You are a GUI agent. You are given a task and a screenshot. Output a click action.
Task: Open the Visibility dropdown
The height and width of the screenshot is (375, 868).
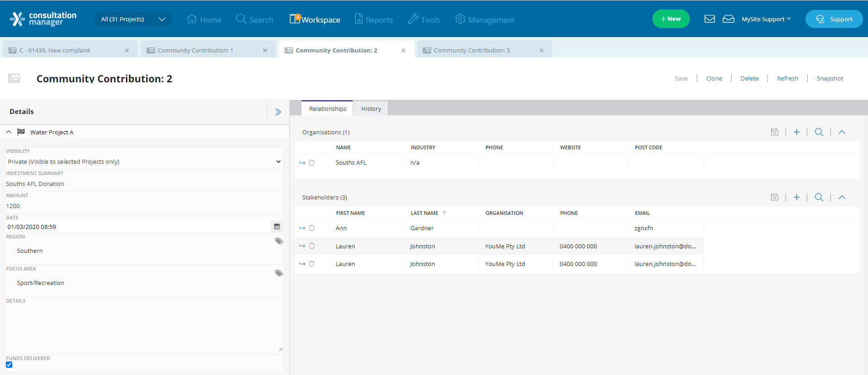[x=144, y=161]
